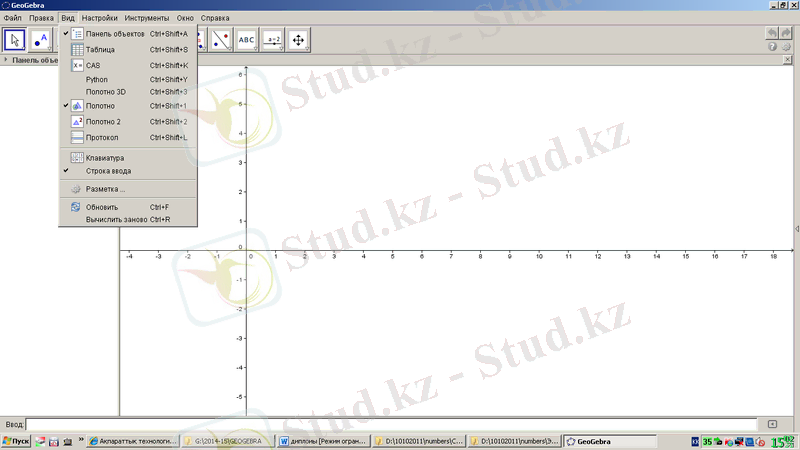Screen dimensions: 800x450
Task: Open the Move tool dropdown arrow
Action: tap(23, 49)
